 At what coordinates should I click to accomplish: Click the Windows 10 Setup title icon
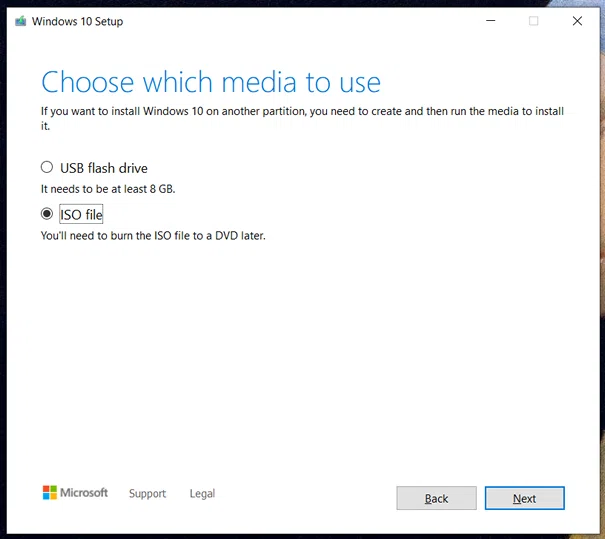point(20,21)
